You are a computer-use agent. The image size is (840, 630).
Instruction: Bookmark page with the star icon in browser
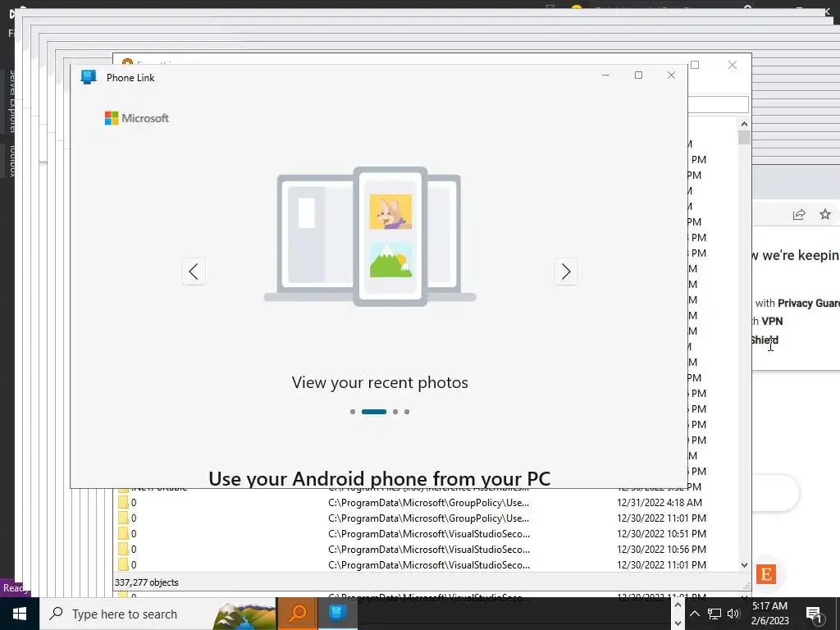tap(825, 214)
